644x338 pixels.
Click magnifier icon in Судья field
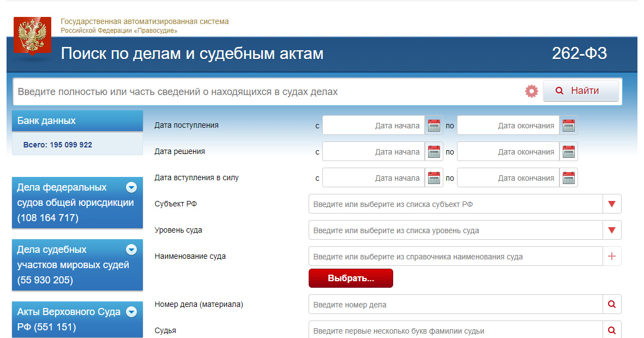612,330
